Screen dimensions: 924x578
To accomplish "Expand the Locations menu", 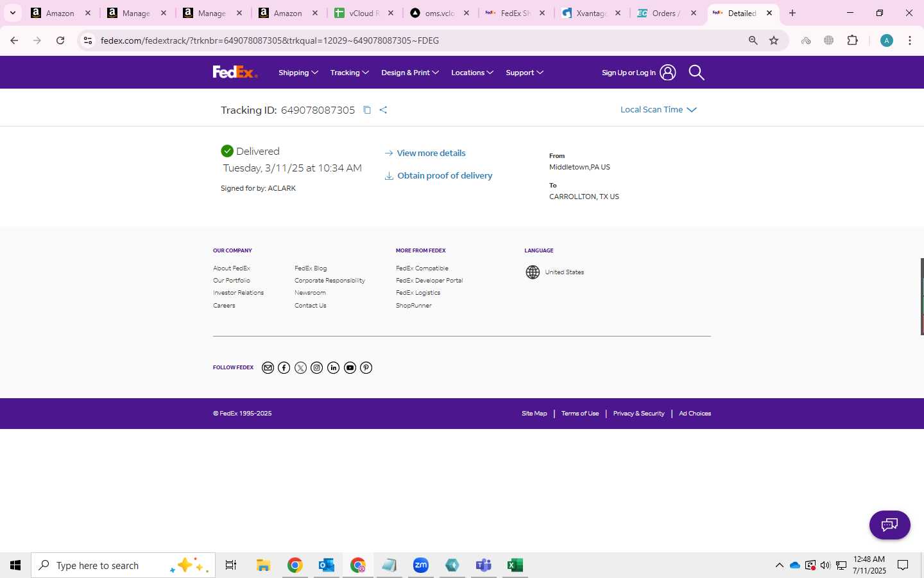I will [472, 73].
